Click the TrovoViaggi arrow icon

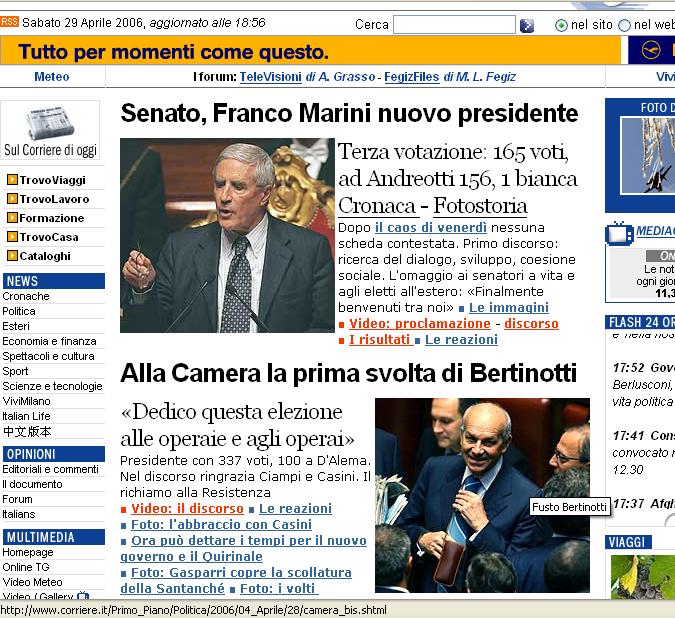[12, 179]
